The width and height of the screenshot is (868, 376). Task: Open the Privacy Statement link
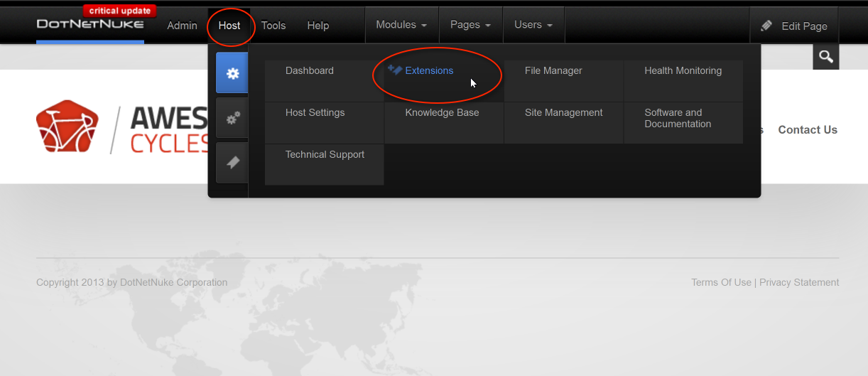click(x=799, y=282)
